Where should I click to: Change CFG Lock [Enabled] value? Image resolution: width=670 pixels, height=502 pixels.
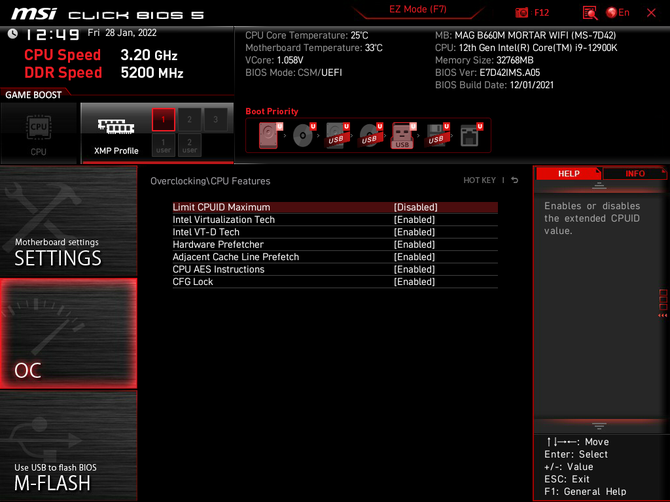414,282
